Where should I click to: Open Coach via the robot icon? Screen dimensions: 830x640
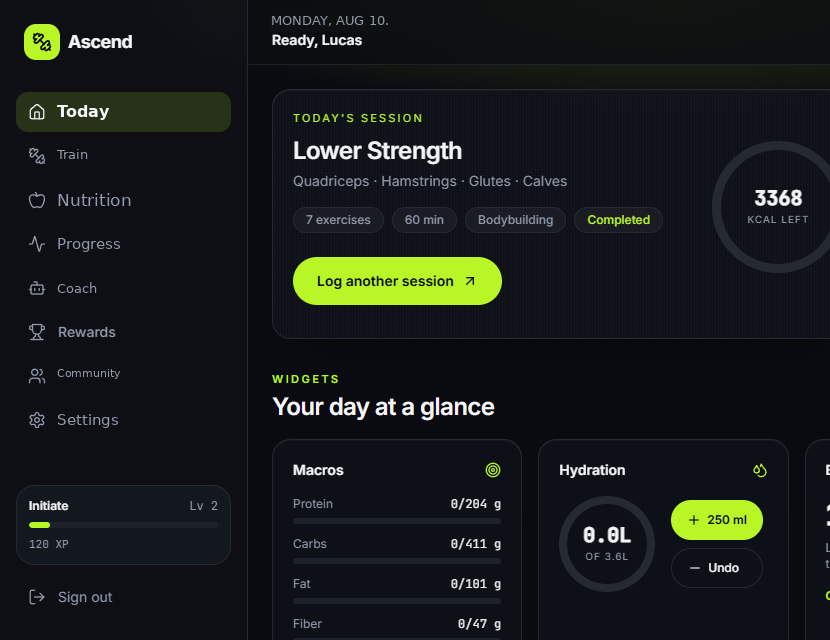pos(37,289)
